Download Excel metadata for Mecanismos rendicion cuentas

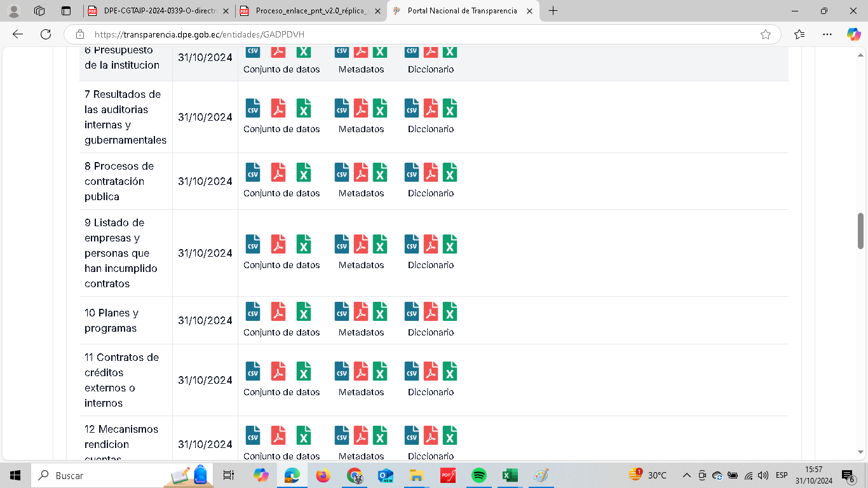click(380, 436)
